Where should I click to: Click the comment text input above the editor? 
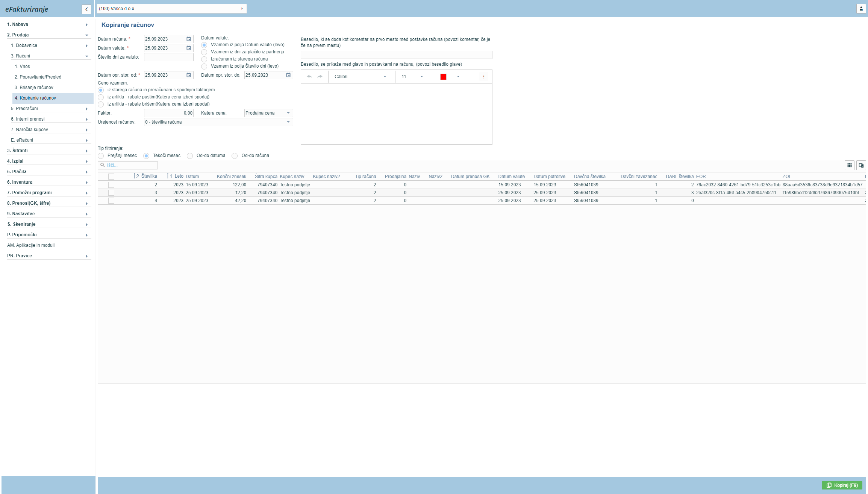pos(396,55)
